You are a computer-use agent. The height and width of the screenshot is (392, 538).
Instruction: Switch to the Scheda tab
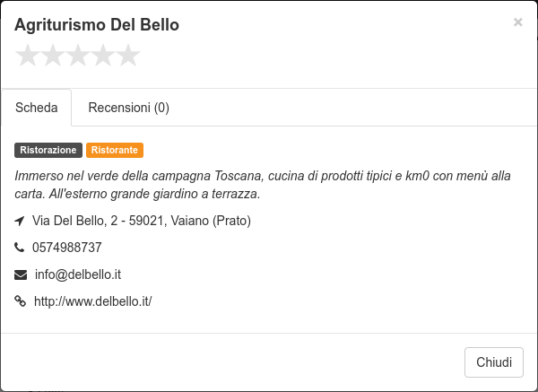pyautogui.click(x=37, y=108)
